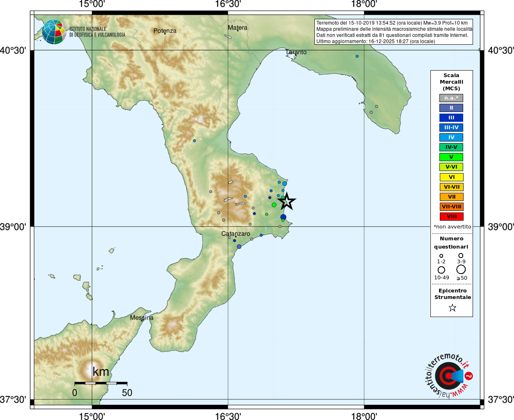Click the Potenza city label
The height and width of the screenshot is (420, 514).
[x=165, y=31]
